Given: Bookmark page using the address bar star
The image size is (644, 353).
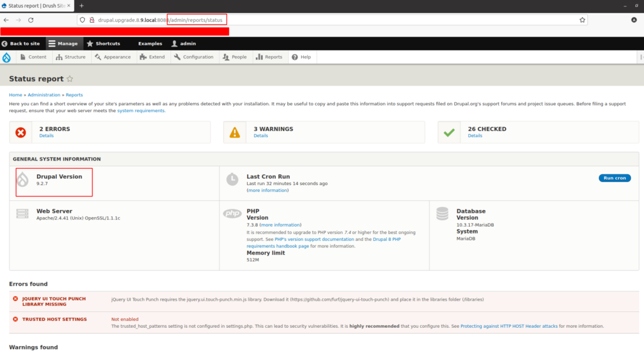Looking at the screenshot, I should coord(582,20).
